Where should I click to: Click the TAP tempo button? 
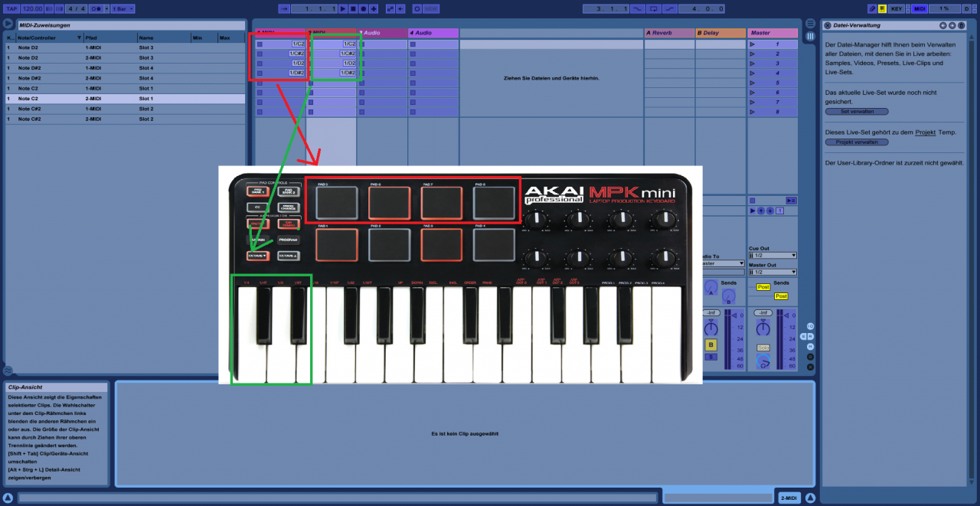pos(11,8)
